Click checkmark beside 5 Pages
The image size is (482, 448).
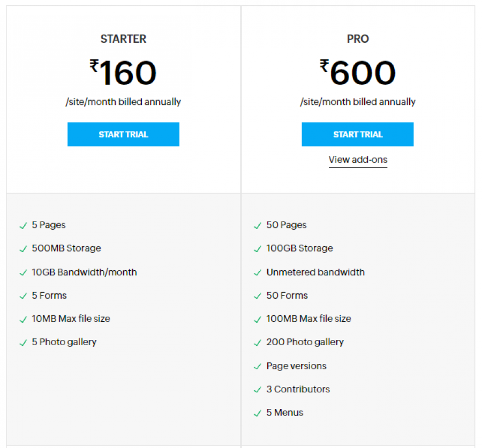[x=23, y=225]
